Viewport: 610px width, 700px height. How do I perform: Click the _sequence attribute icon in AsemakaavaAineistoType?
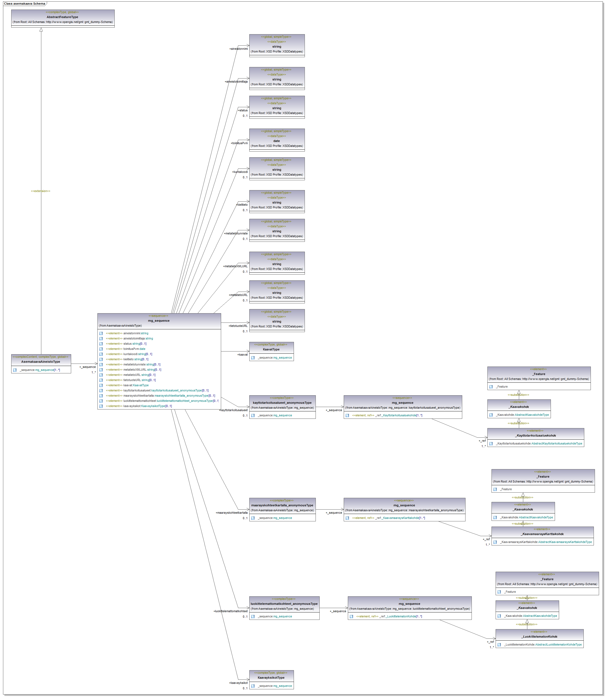[15, 370]
